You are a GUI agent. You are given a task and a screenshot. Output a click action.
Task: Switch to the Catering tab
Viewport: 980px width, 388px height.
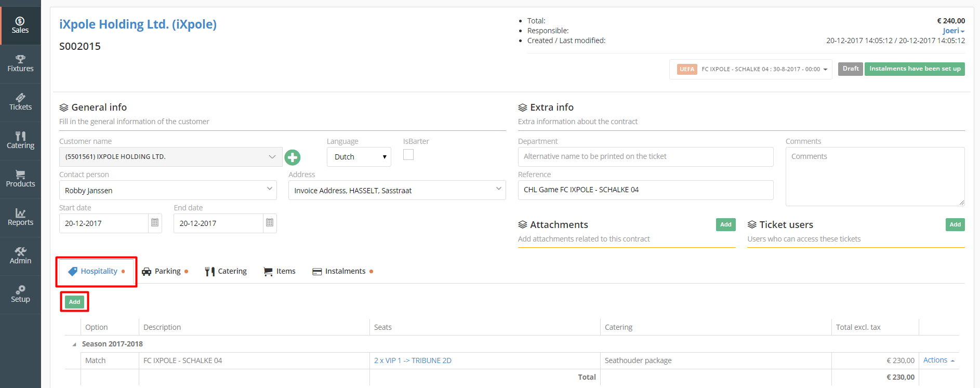[x=226, y=271]
